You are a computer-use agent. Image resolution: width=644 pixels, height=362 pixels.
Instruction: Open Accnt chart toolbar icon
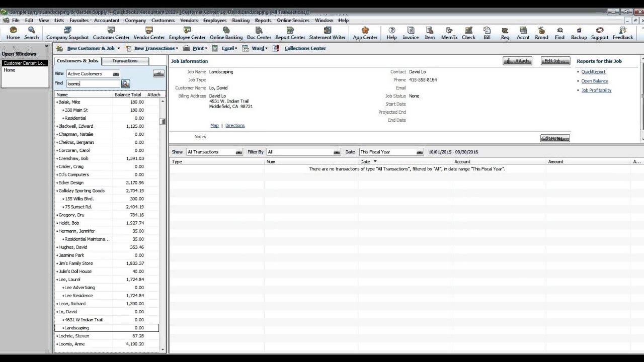[x=523, y=33]
